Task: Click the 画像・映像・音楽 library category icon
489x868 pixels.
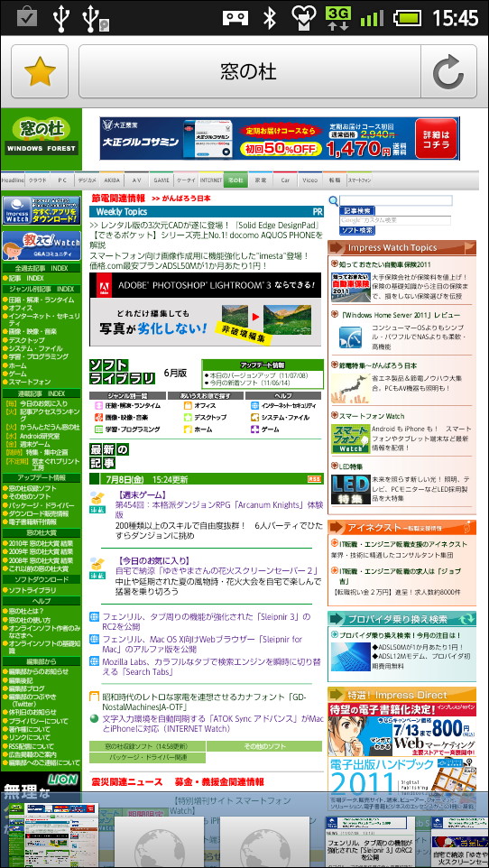Action: tap(99, 417)
